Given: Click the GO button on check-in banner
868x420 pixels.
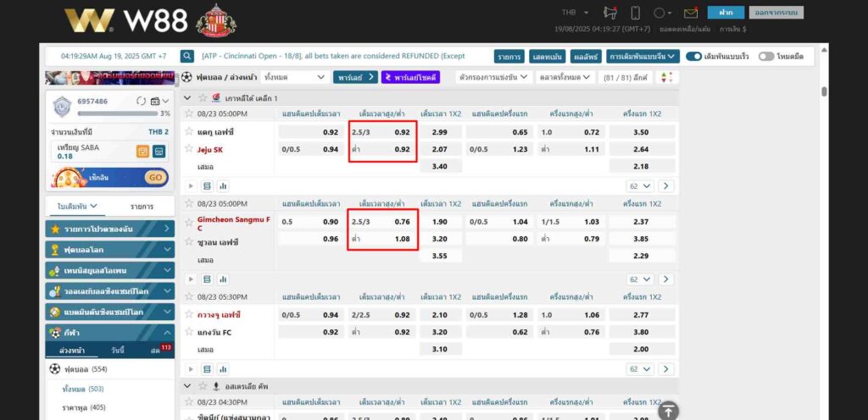Looking at the screenshot, I should [156, 177].
